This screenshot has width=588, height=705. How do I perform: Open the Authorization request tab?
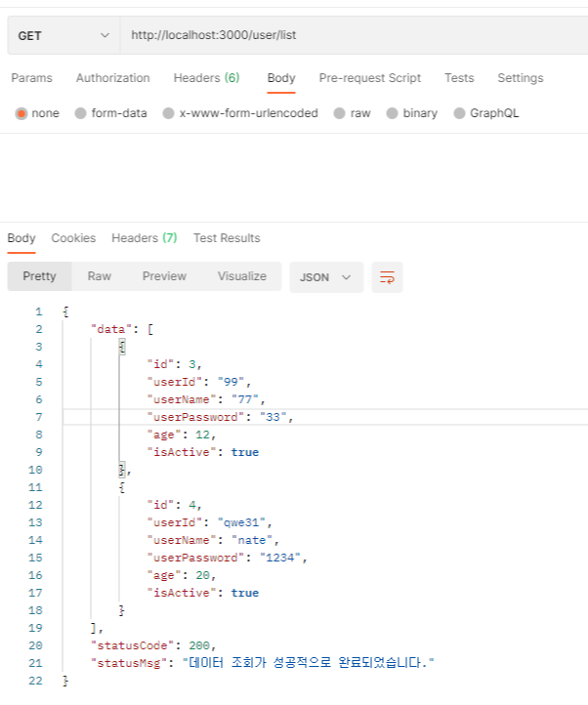[113, 78]
